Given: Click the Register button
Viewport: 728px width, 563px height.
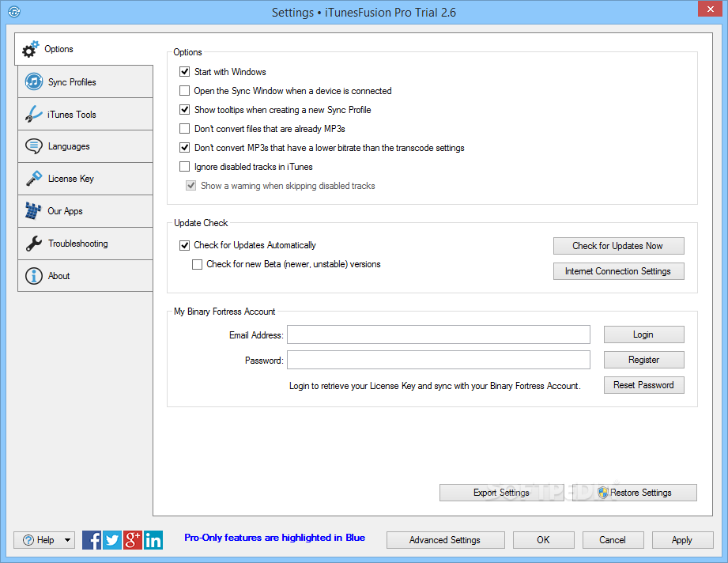Looking at the screenshot, I should (643, 360).
